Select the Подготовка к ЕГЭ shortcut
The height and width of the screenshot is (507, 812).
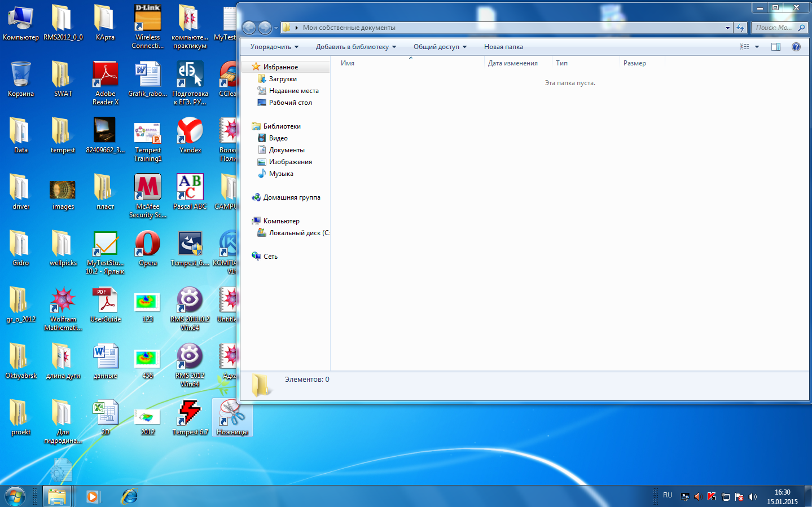pyautogui.click(x=190, y=83)
